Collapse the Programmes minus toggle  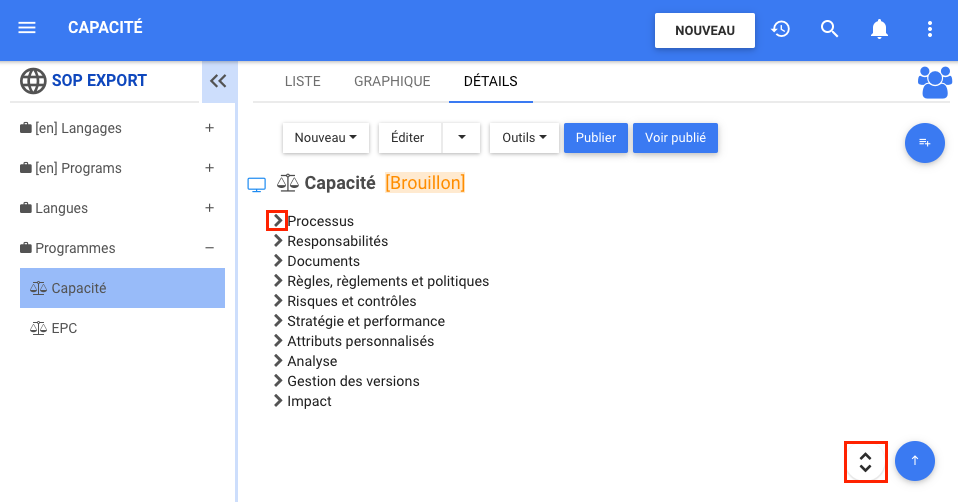(x=209, y=248)
